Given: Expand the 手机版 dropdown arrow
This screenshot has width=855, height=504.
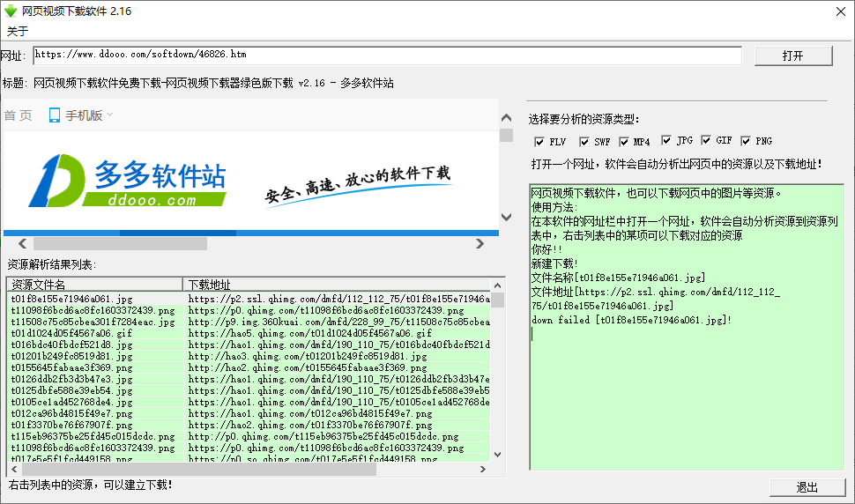Looking at the screenshot, I should (109, 115).
